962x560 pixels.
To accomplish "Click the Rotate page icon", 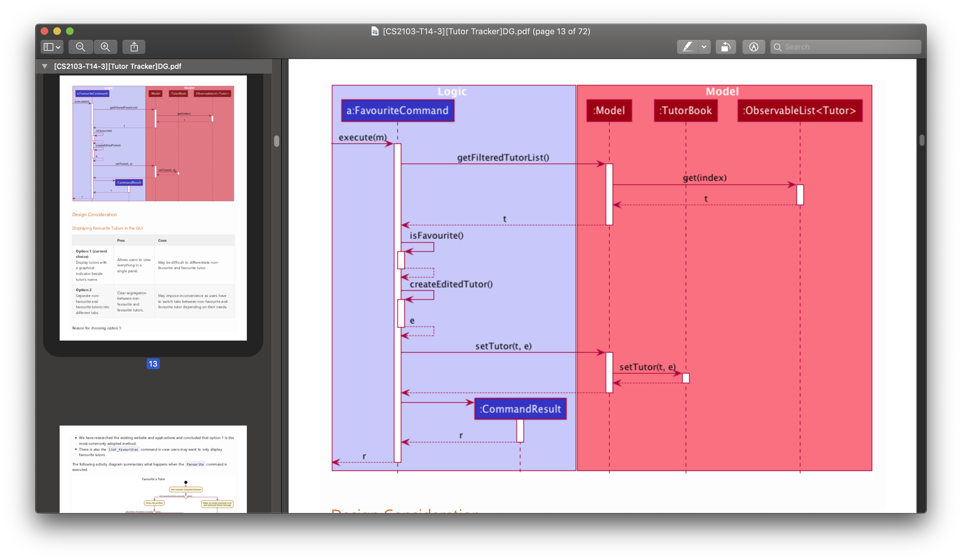I will 725,47.
